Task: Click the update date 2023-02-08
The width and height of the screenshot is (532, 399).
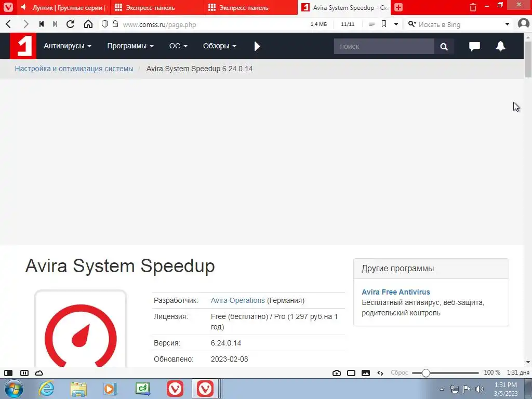Action: pos(229,359)
